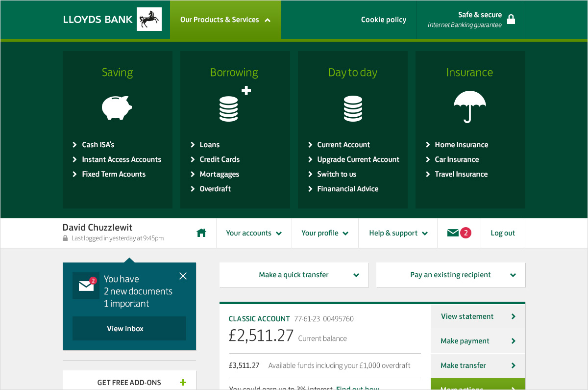588x390 pixels.
Task: Dismiss the new documents notification with X
Action: pyautogui.click(x=183, y=276)
